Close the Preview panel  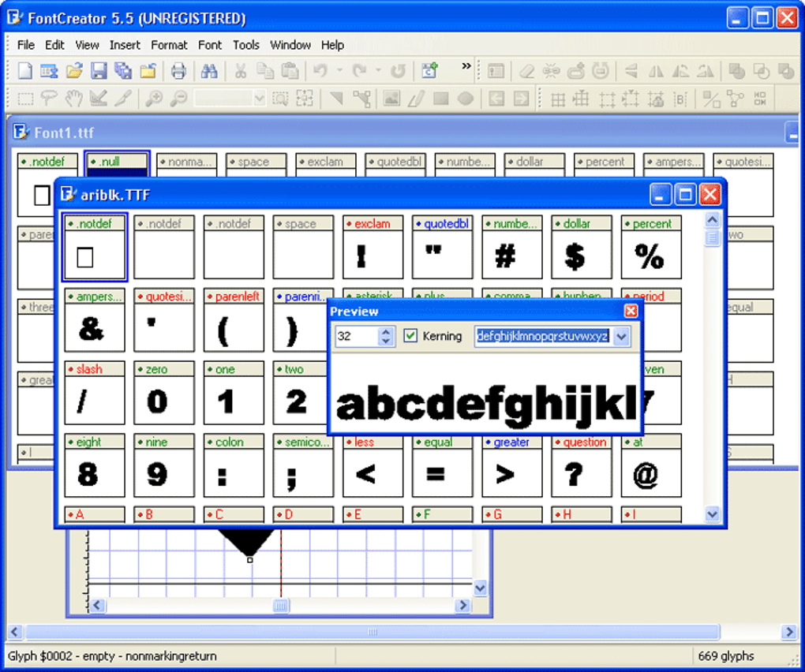point(631,311)
